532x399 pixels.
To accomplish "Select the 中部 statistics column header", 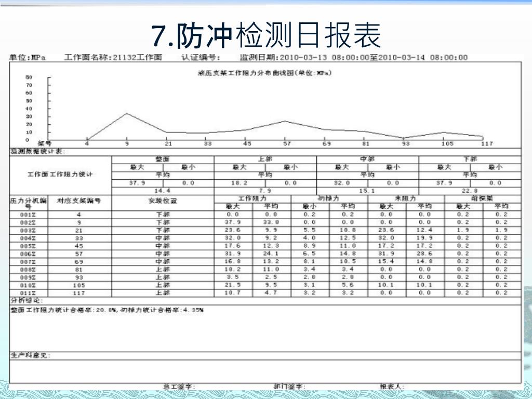I will [367, 159].
